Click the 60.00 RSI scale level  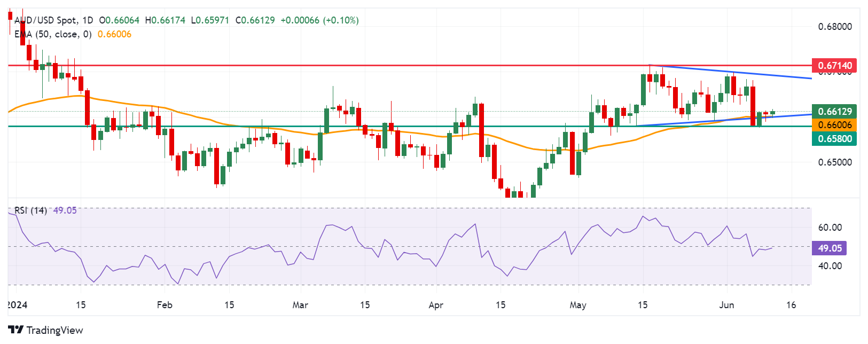[830, 228]
